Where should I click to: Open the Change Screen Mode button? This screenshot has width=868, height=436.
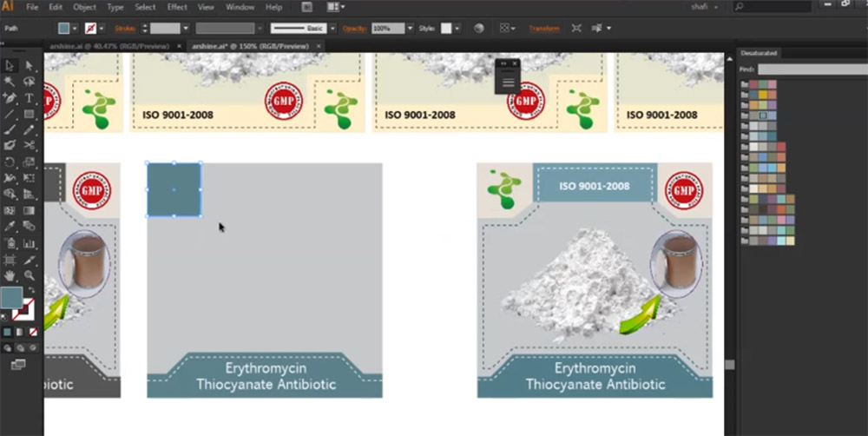(18, 365)
